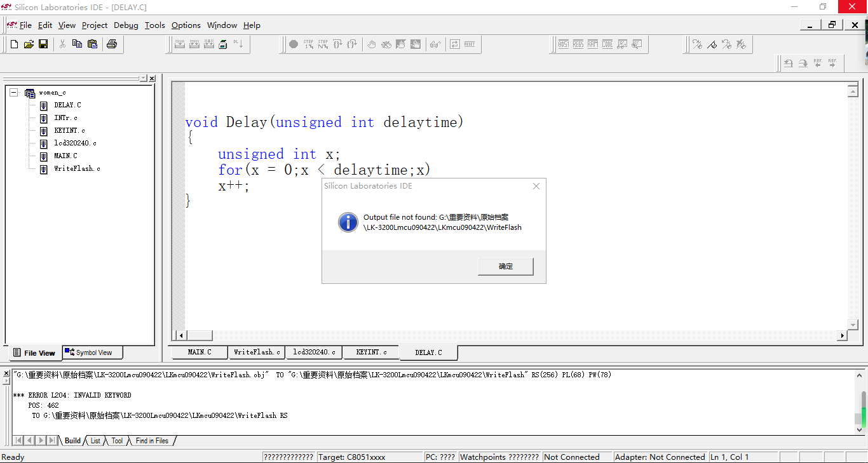Click the DL Download code icon
The height and width of the screenshot is (463, 868).
point(238,44)
